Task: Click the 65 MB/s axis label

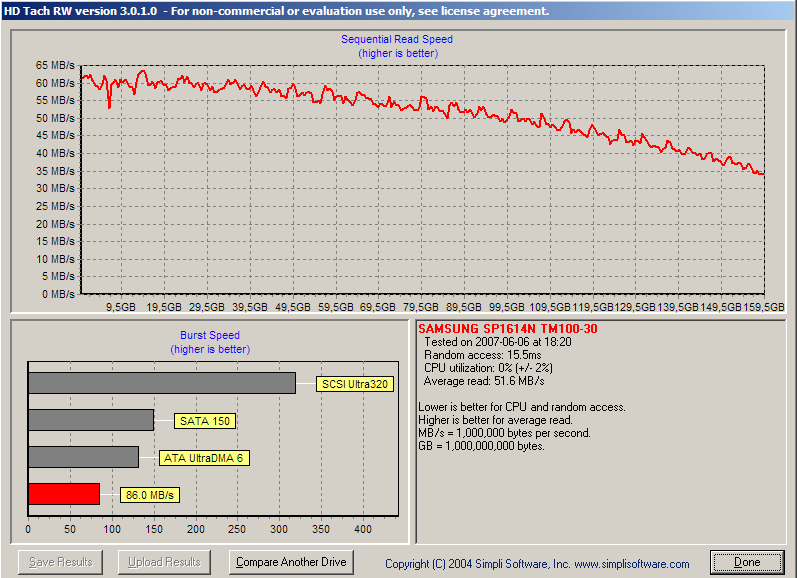Action: coord(55,65)
